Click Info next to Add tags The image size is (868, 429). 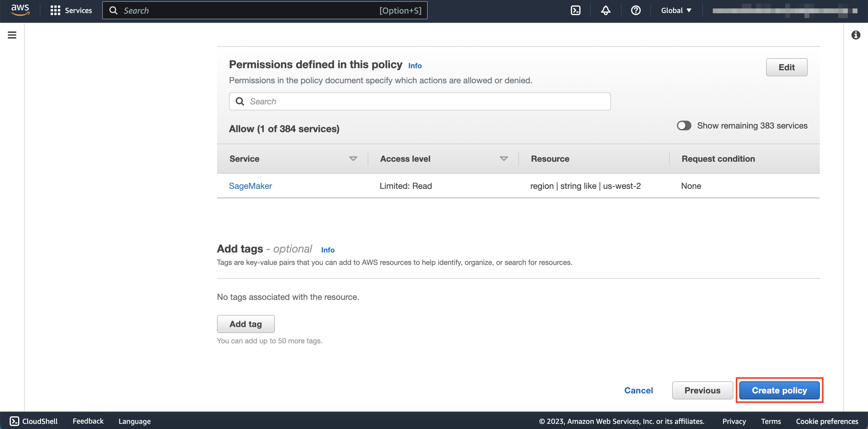(328, 250)
